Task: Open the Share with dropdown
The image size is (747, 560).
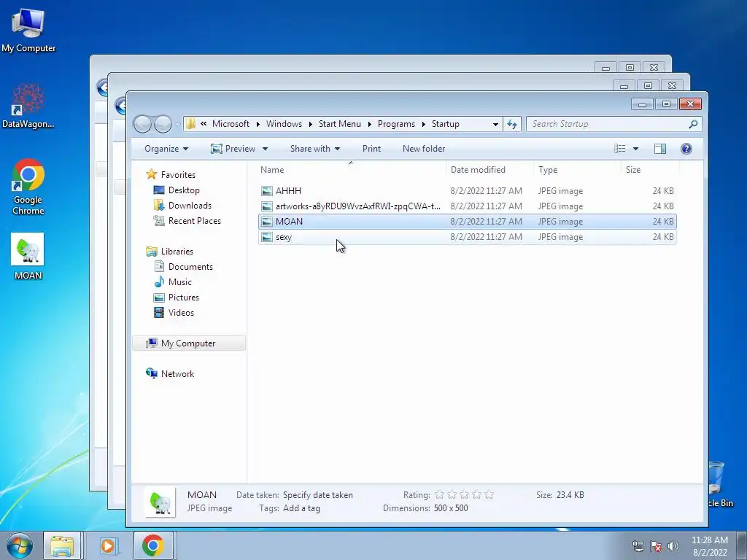Action: pos(315,149)
